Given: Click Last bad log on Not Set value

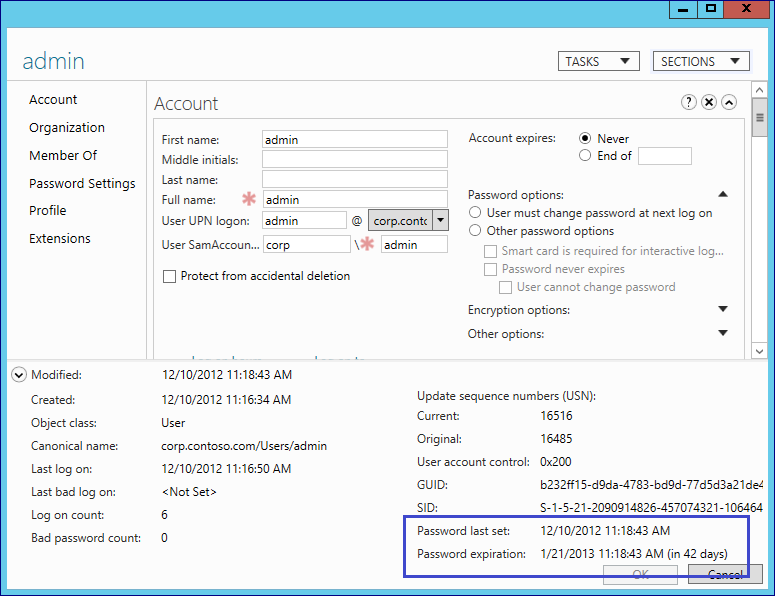Looking at the screenshot, I should tap(189, 492).
